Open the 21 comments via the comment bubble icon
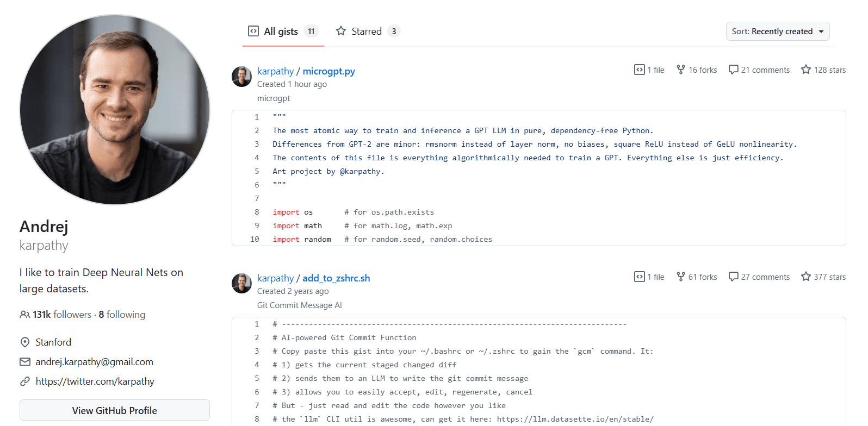 [x=734, y=70]
